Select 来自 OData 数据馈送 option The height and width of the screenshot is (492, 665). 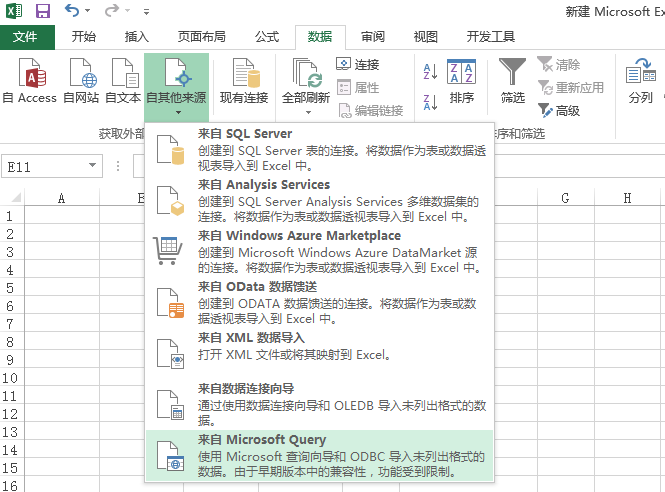click(320, 302)
